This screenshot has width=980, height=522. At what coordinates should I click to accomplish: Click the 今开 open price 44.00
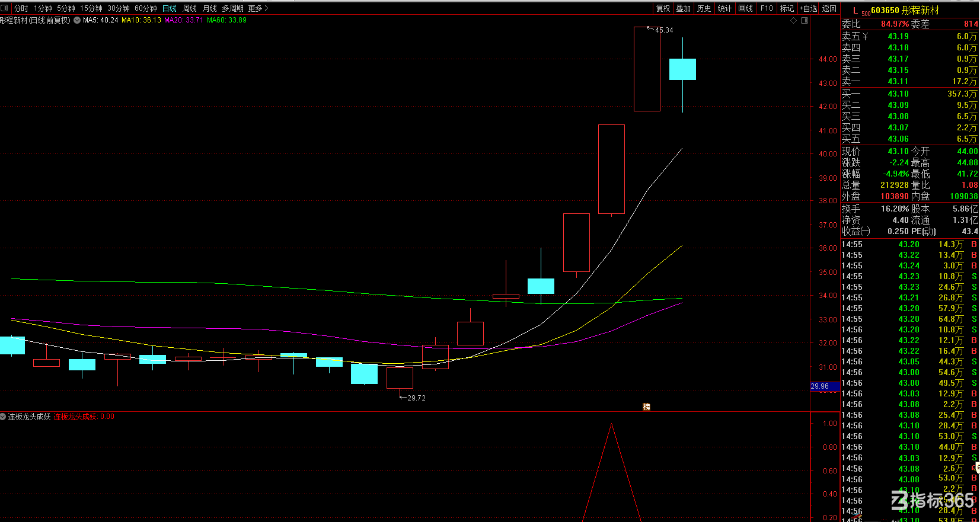pyautogui.click(x=968, y=151)
